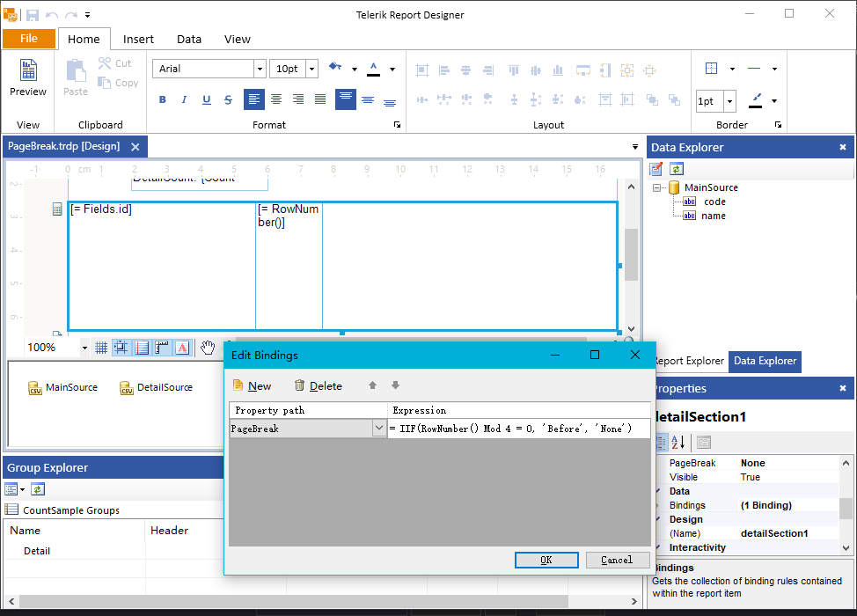The image size is (857, 616).
Task: Open the font name dropdown Arial
Action: pos(260,69)
